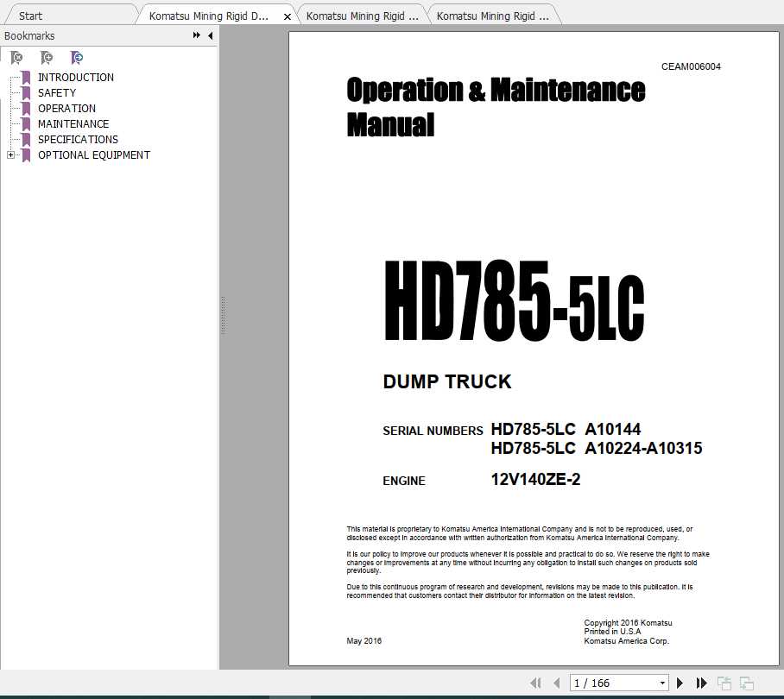Click the add bookmark icon with the plus badge
Screen dimensions: 784x699
pyautogui.click(x=47, y=58)
